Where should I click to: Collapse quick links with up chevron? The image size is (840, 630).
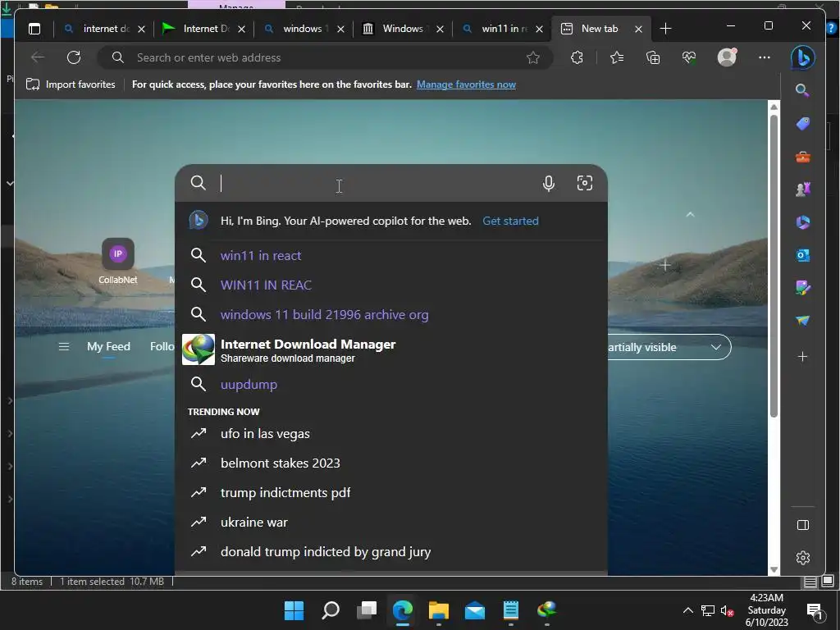[x=690, y=215]
